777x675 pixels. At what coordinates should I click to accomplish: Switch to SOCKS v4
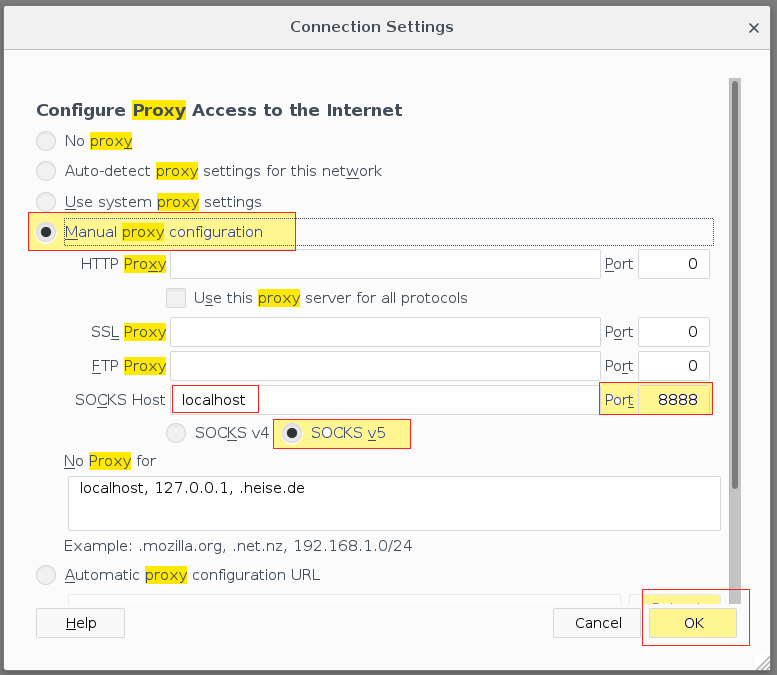[176, 433]
